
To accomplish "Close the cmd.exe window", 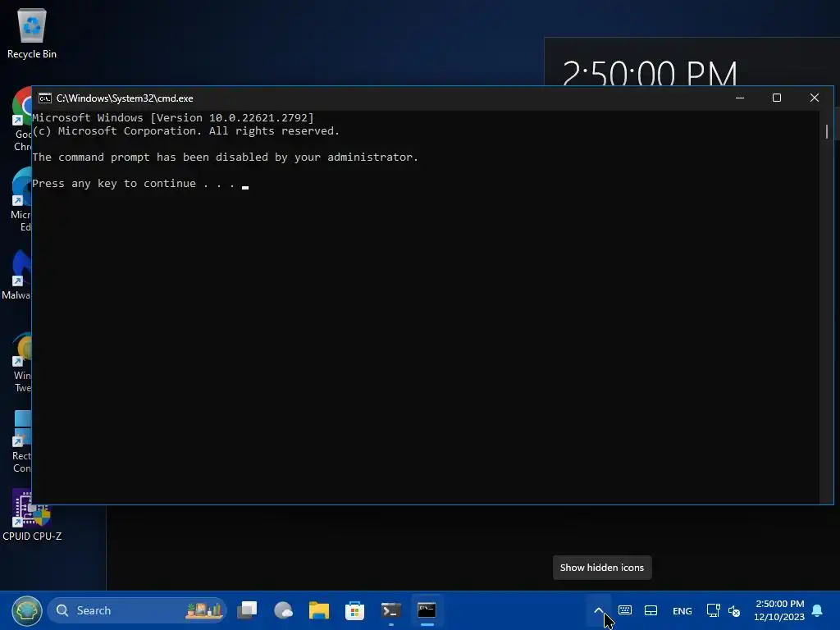I will point(815,98).
